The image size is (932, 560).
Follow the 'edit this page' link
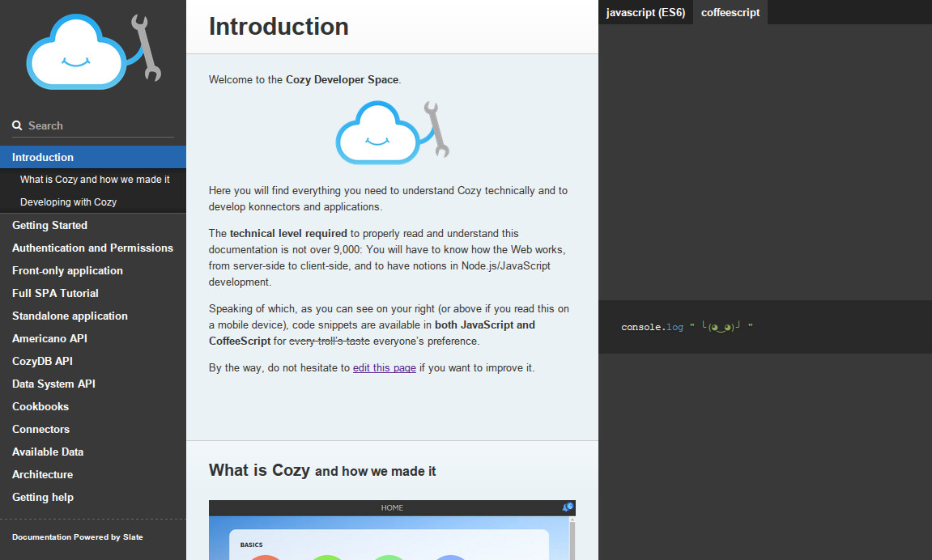click(x=384, y=367)
